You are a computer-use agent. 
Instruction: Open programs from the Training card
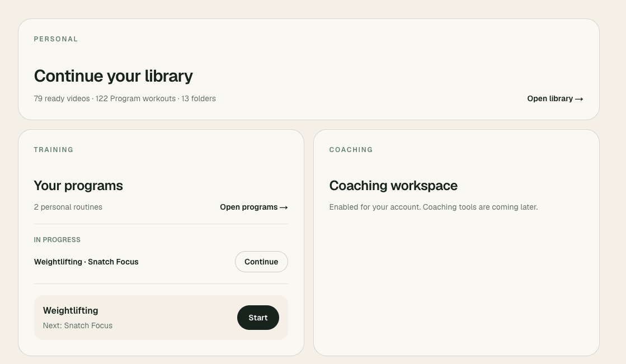click(x=254, y=207)
